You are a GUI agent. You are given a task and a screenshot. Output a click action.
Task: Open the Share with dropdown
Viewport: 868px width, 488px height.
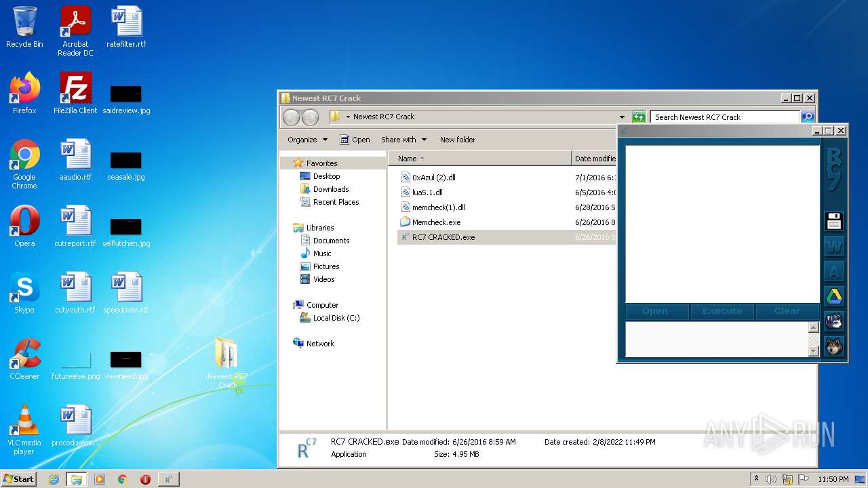pos(404,140)
